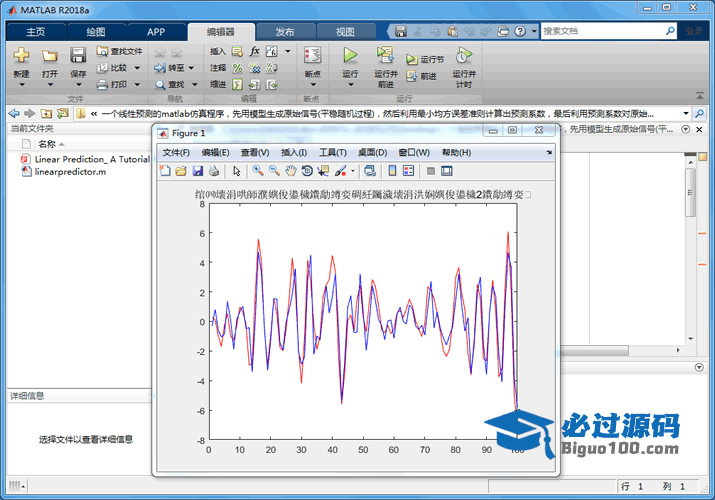
Task: Click the Zoom In tool in Figure 1
Action: click(x=258, y=171)
